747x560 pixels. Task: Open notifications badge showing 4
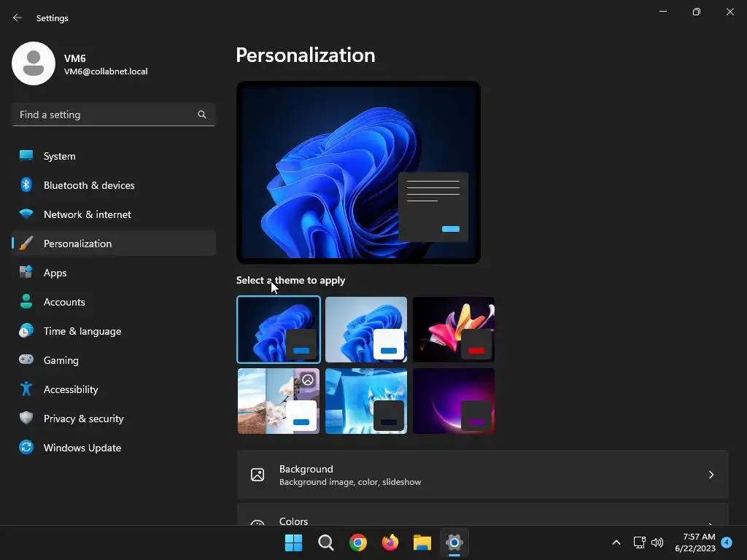pos(727,542)
